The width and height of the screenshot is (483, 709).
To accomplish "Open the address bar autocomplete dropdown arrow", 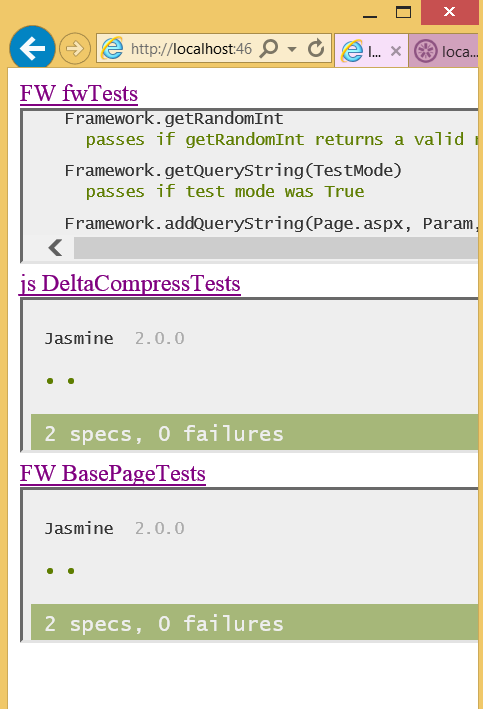I will pyautogui.click(x=292, y=49).
